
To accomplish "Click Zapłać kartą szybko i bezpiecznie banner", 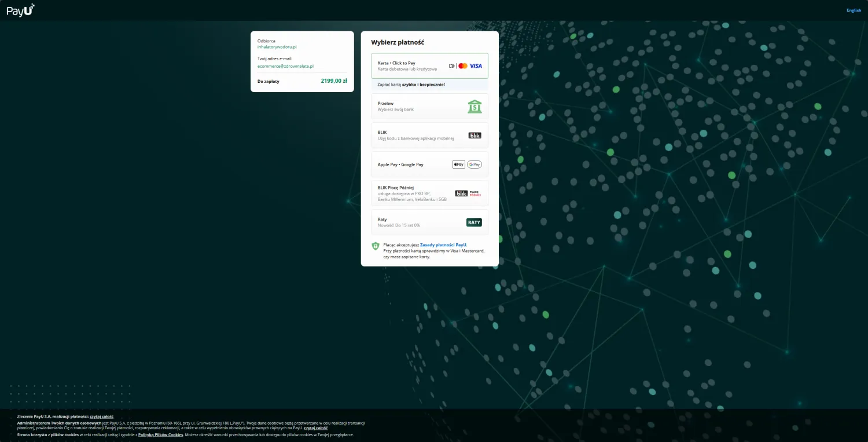I will coord(429,85).
